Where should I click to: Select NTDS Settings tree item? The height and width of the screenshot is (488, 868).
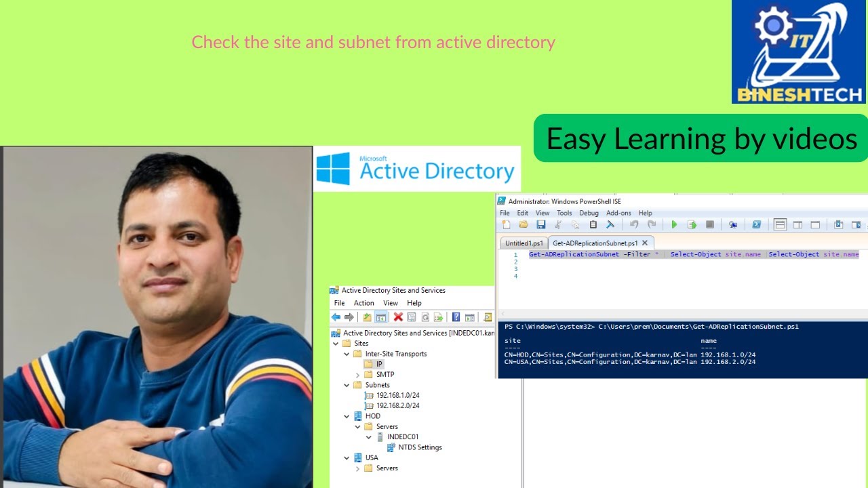[414, 447]
